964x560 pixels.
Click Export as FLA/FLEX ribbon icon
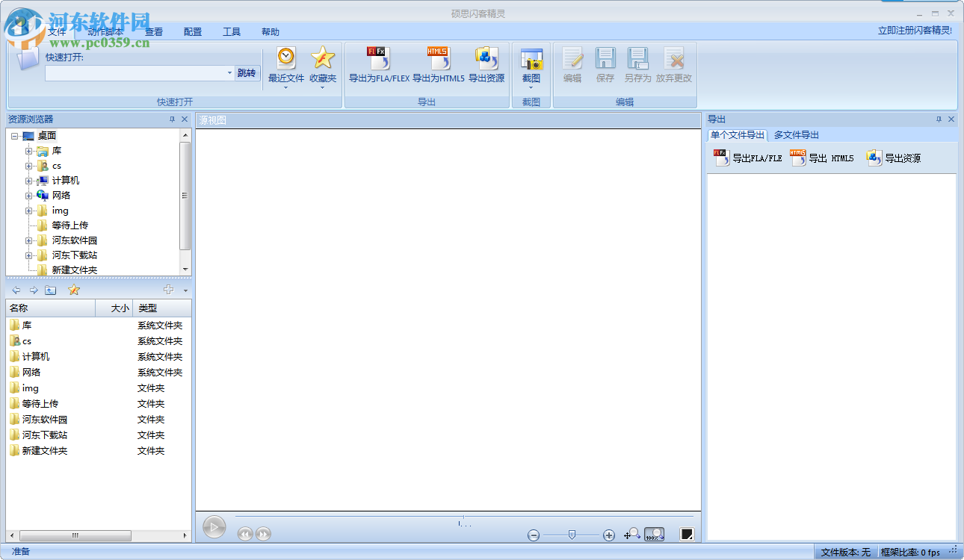tap(378, 58)
